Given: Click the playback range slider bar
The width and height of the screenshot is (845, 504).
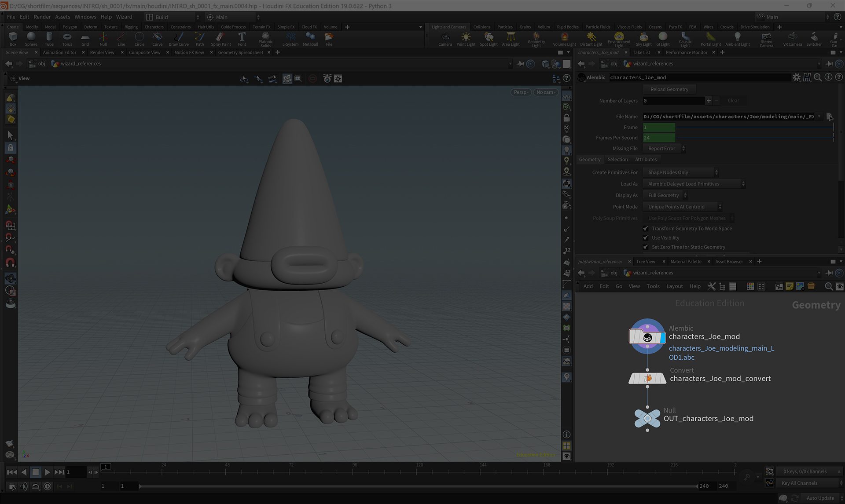Looking at the screenshot, I should (418, 486).
